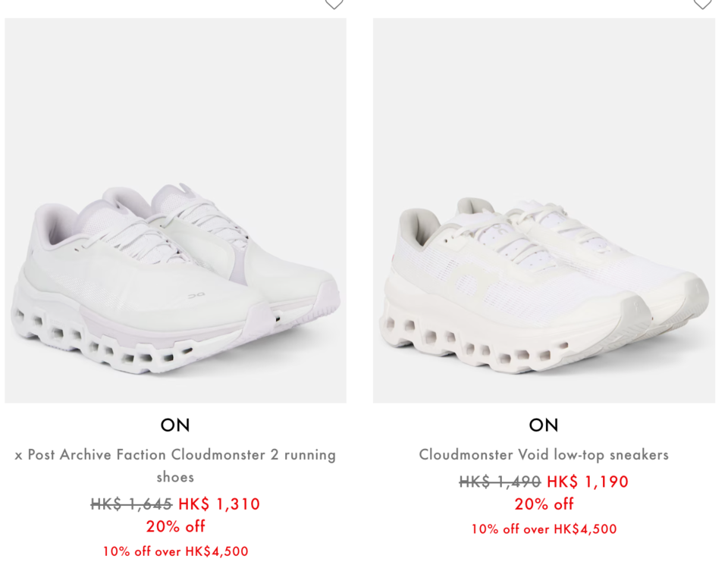The image size is (728, 568).
Task: Open x Post Archive Faction Cloudmonster 2 title
Action: (175, 466)
